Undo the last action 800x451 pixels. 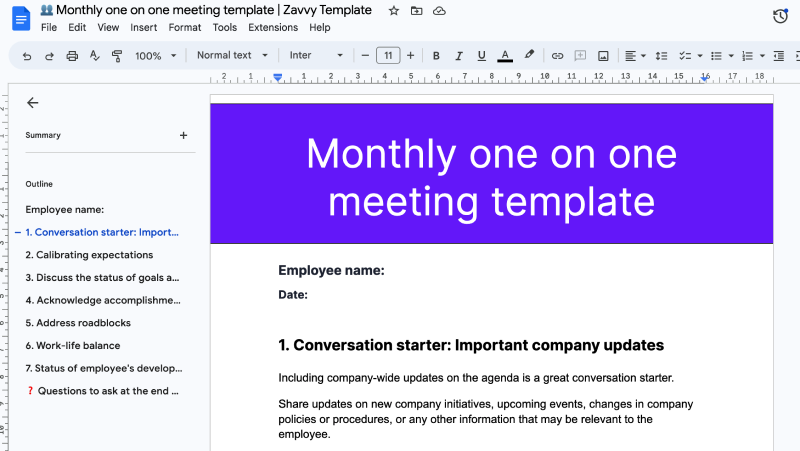click(27, 56)
